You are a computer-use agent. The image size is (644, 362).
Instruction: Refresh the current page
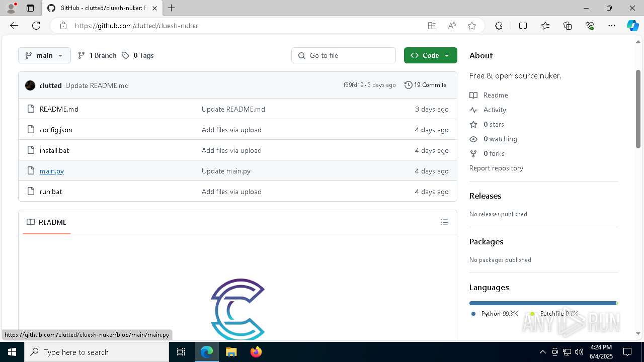pos(36,26)
